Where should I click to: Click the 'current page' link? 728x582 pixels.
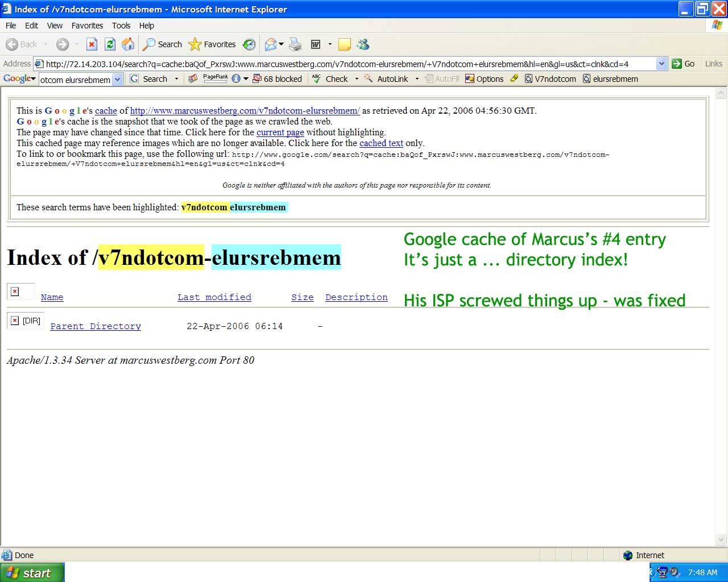point(280,132)
